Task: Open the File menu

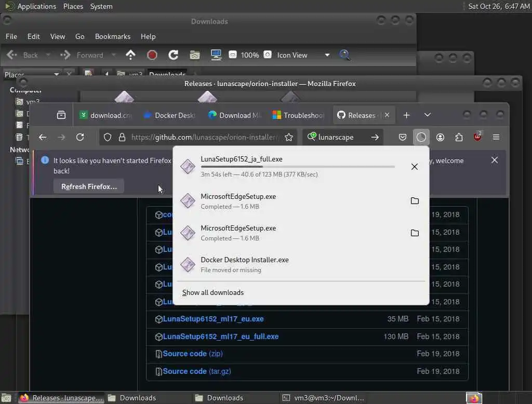Action: [11, 36]
